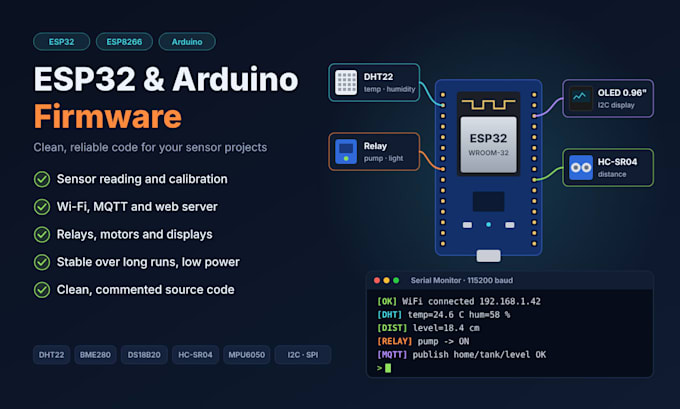Viewport: 680px width, 409px height.
Task: Click the '[RELAY] pump -> ON' line
Action: (x=423, y=341)
